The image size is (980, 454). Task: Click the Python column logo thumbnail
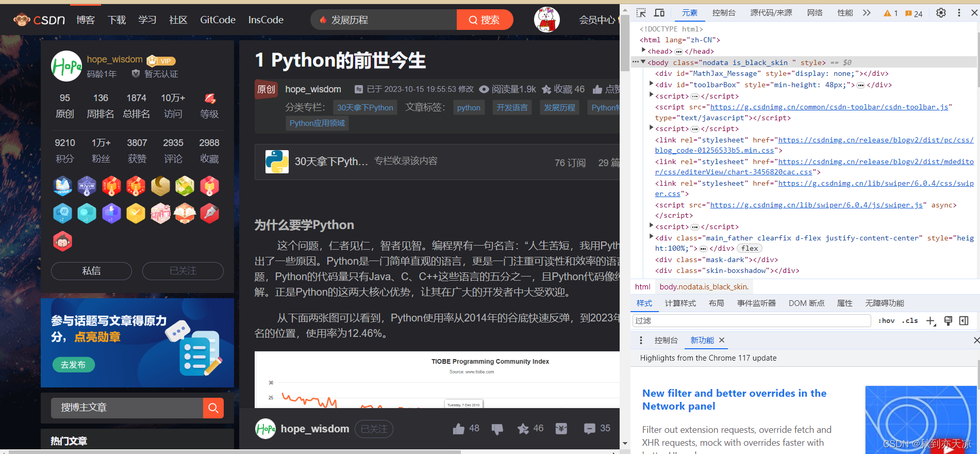(x=277, y=161)
